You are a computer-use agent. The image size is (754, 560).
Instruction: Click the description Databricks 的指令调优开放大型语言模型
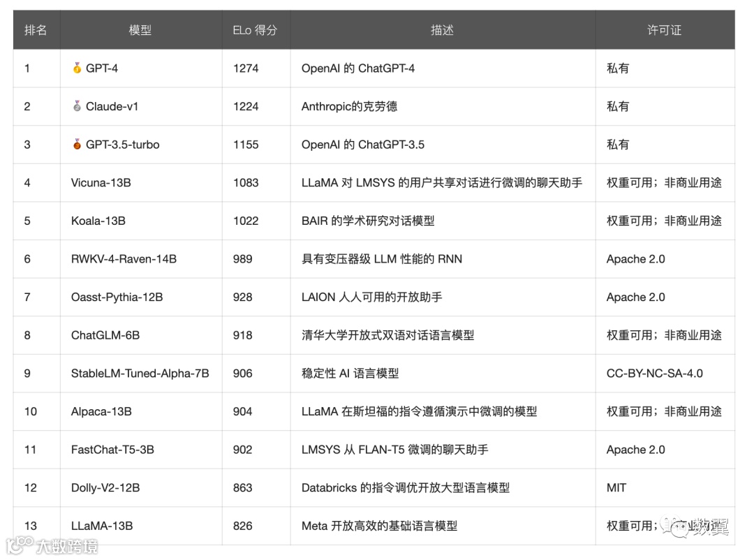406,487
